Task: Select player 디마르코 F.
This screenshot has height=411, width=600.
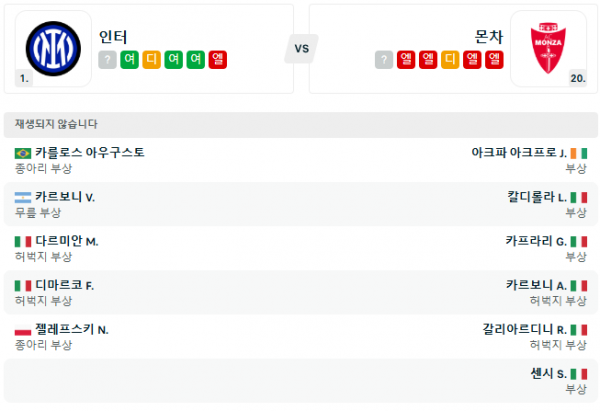Action: tap(64, 285)
